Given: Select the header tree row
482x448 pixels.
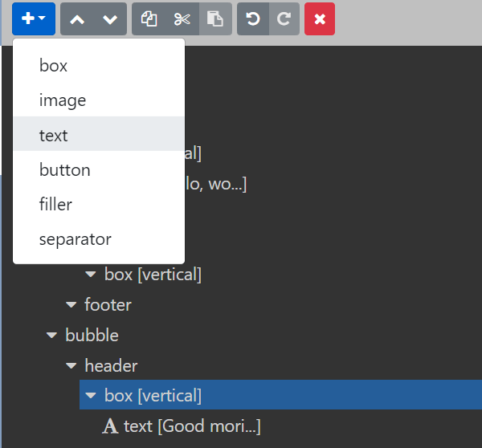Looking at the screenshot, I should (111, 365).
